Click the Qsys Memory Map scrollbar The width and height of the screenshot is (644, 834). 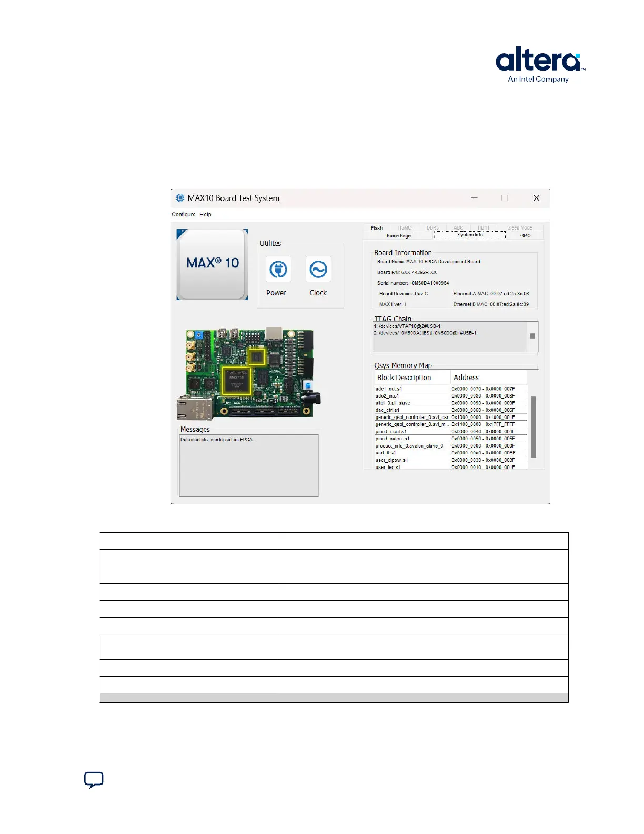pyautogui.click(x=533, y=427)
